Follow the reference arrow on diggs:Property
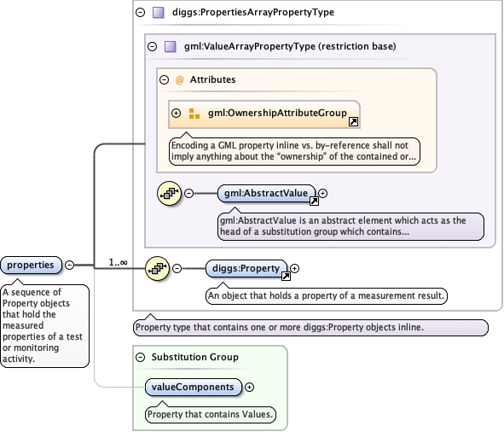Screen dimensions: 504x432 pos(286,277)
